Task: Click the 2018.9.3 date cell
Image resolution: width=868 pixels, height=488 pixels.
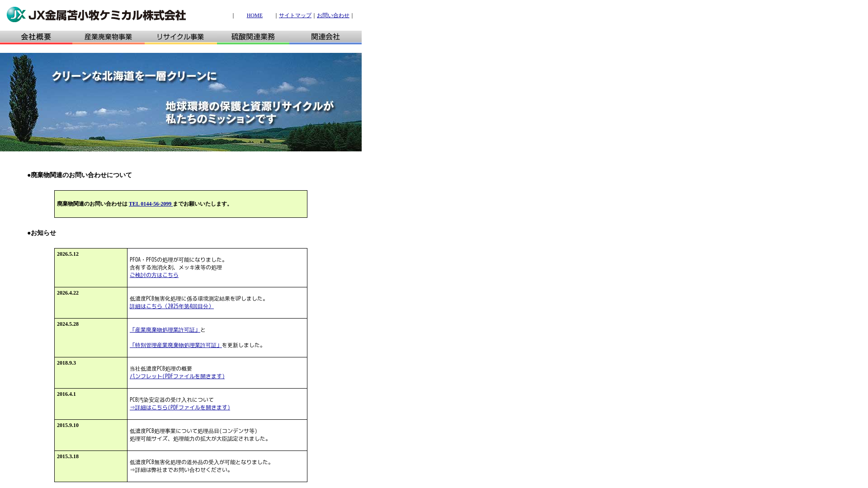Action: (x=91, y=373)
